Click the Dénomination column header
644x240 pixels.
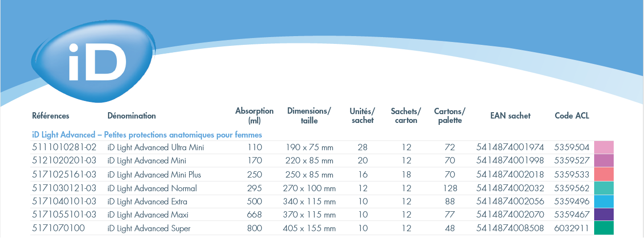131,116
